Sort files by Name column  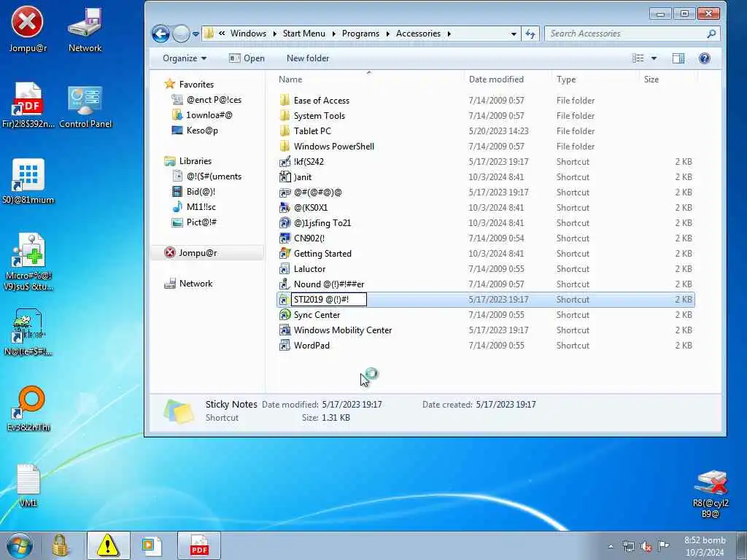pos(290,79)
